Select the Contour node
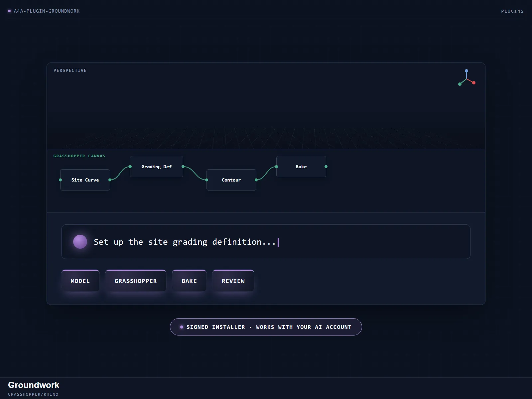532x399 pixels. [x=231, y=180]
